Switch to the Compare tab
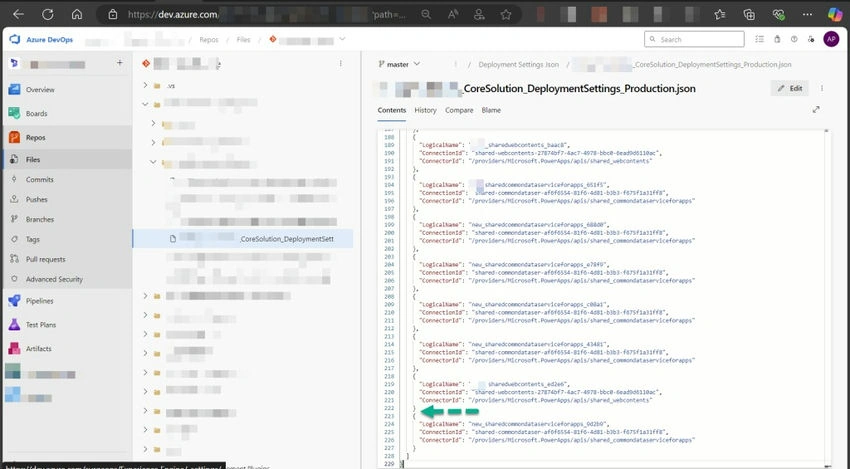Viewport: 850px width, 469px height. pos(459,110)
